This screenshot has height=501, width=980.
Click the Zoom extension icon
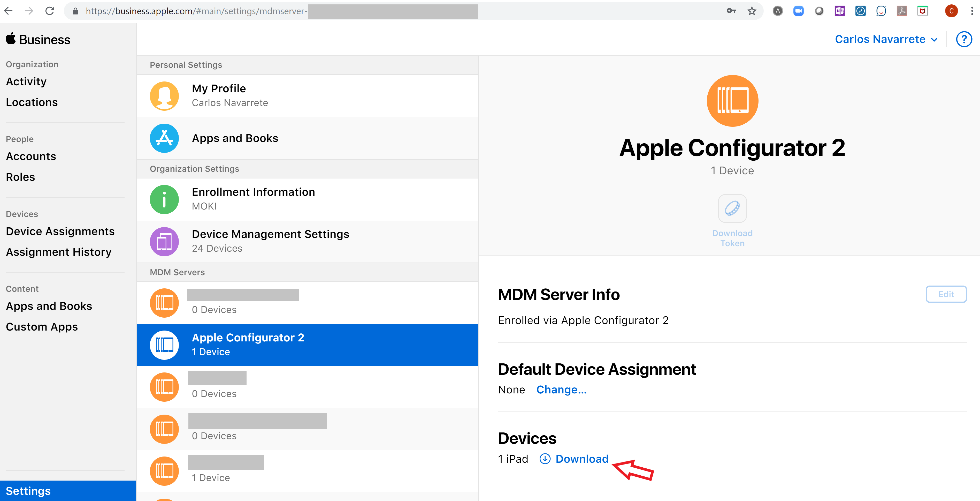click(x=798, y=11)
